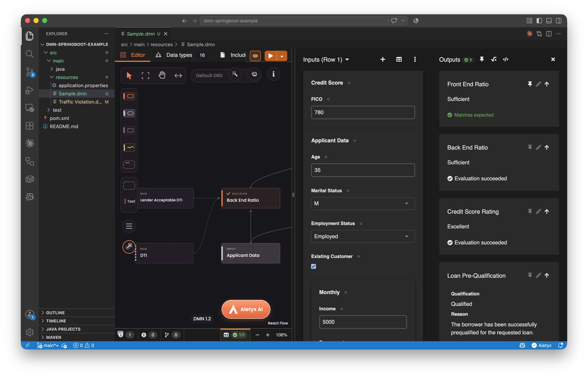Launch the Aletyx AI button
Image resolution: width=588 pixels, height=377 pixels.
point(246,309)
